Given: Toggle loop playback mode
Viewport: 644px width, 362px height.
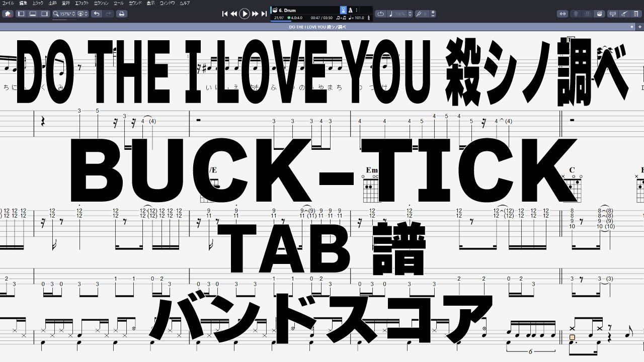Looking at the screenshot, I should pyautogui.click(x=381, y=14).
